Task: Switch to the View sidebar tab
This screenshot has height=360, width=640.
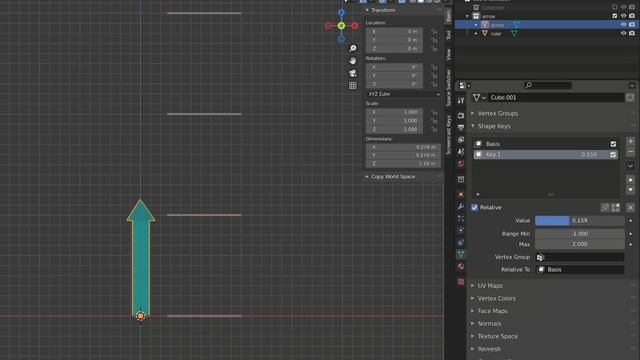Action: pyautogui.click(x=448, y=55)
